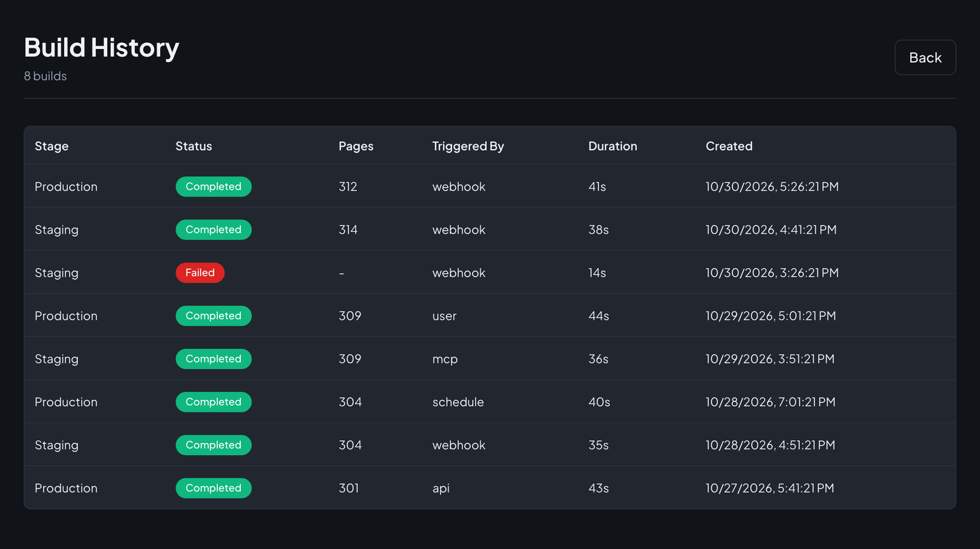The image size is (980, 549).
Task: Click the 40s duration value
Action: (599, 402)
